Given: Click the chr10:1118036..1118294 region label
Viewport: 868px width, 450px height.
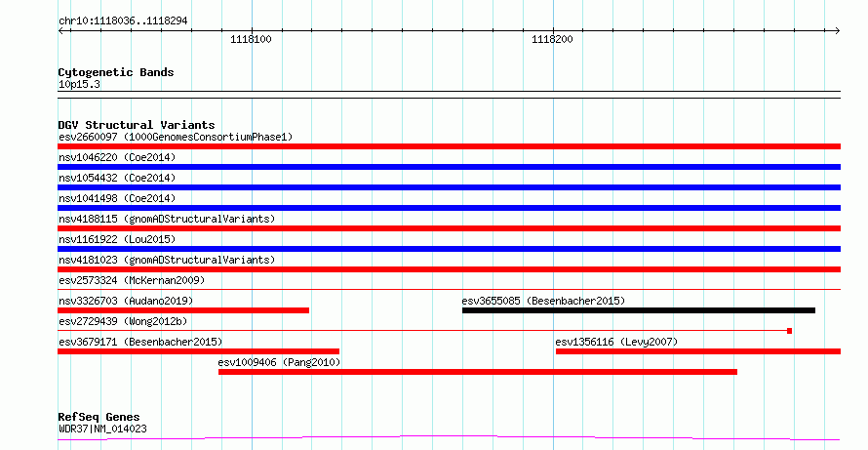Looking at the screenshot, I should point(123,21).
